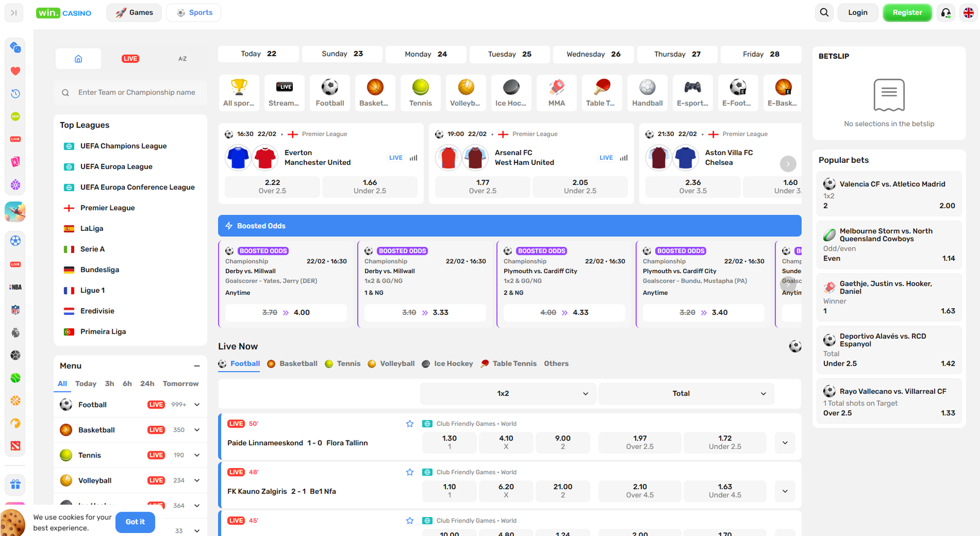Go to sportsbook home icon tab
The image size is (980, 536).
click(x=78, y=59)
